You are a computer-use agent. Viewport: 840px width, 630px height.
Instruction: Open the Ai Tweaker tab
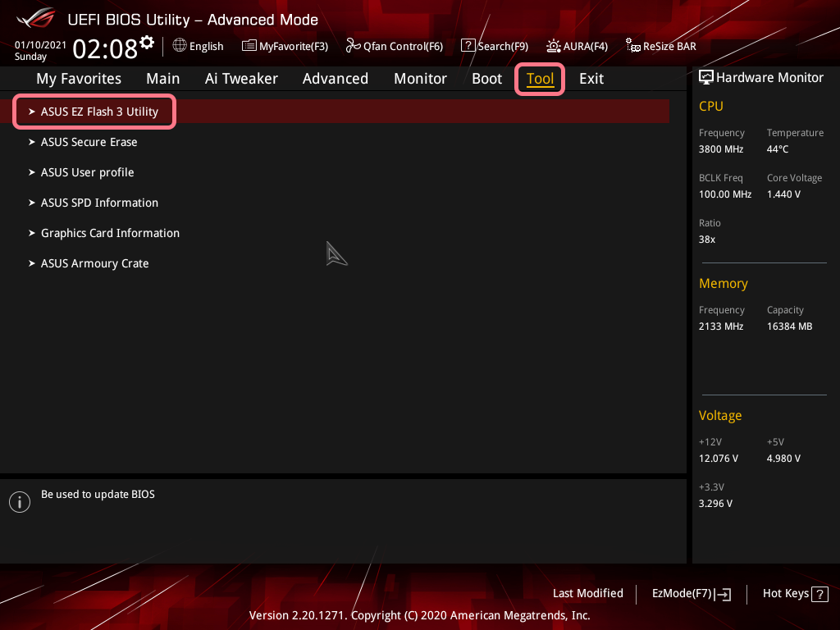[x=241, y=79]
